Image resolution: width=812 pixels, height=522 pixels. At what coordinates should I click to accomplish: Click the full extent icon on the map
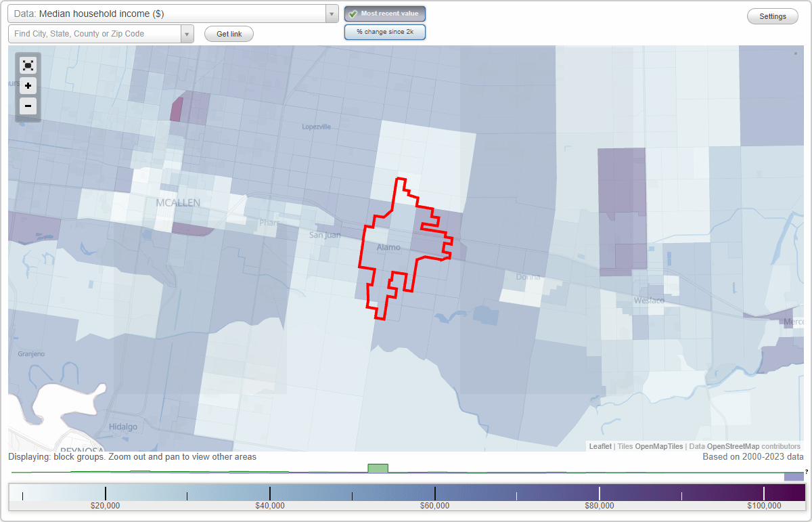[28, 65]
